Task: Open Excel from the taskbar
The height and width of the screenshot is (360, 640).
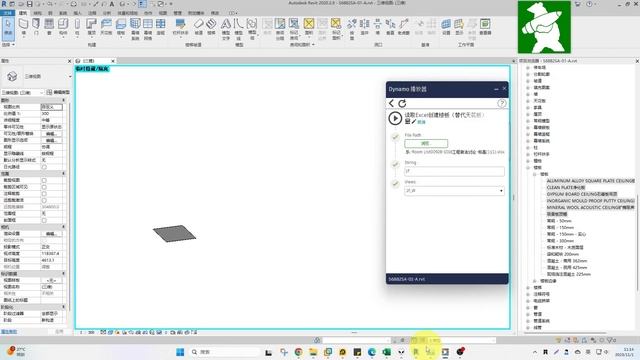Action: tap(386, 352)
